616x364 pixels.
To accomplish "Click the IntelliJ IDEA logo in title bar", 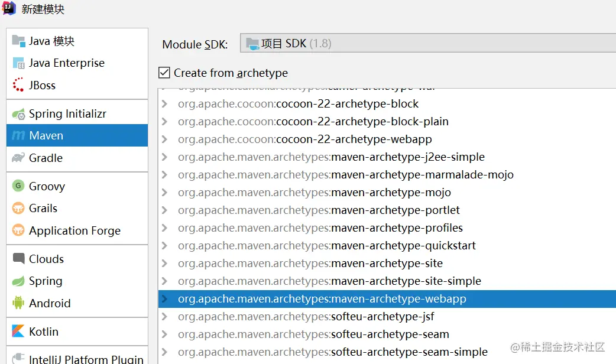I will coord(8,8).
